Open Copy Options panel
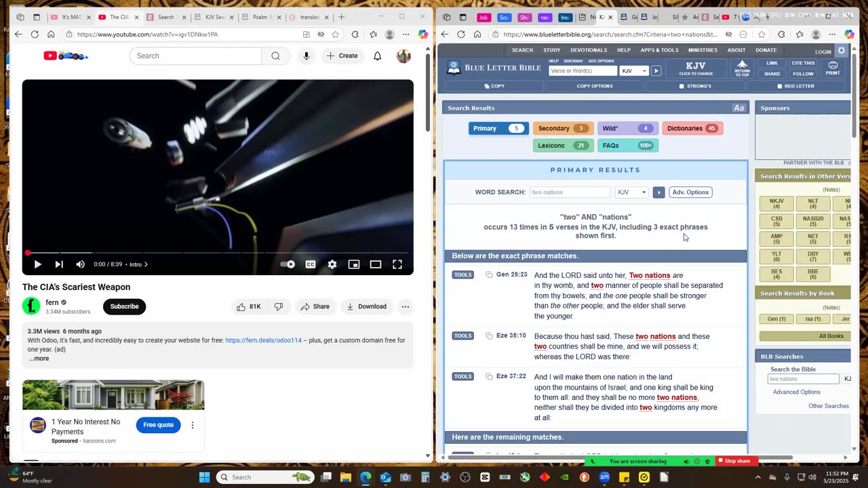Image resolution: width=868 pixels, height=488 pixels. [x=595, y=86]
